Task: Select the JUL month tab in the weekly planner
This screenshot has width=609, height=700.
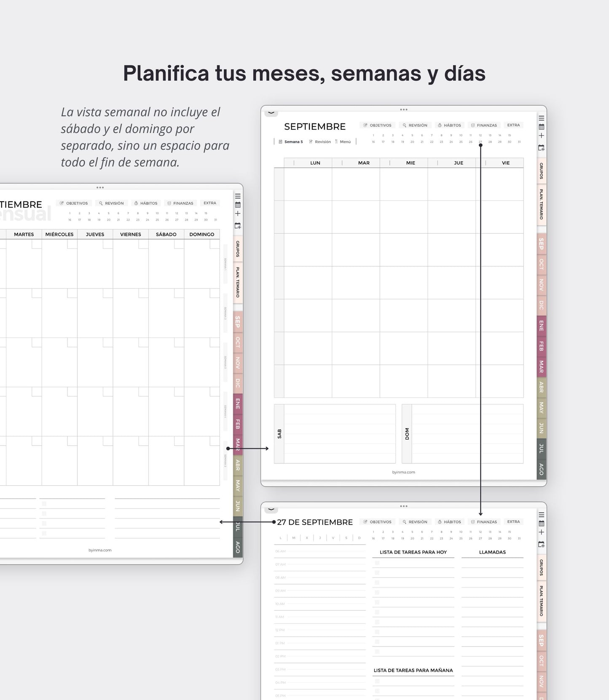Action: pyautogui.click(x=542, y=449)
